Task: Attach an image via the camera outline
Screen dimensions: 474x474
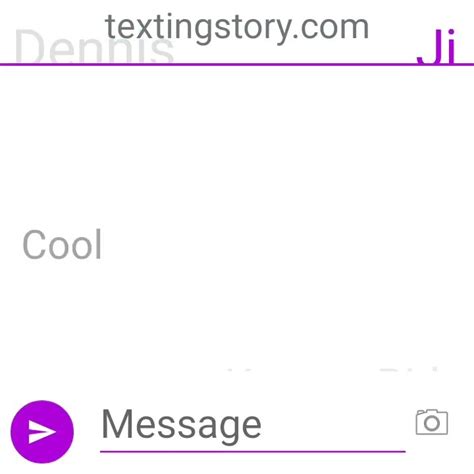Action: (x=432, y=422)
